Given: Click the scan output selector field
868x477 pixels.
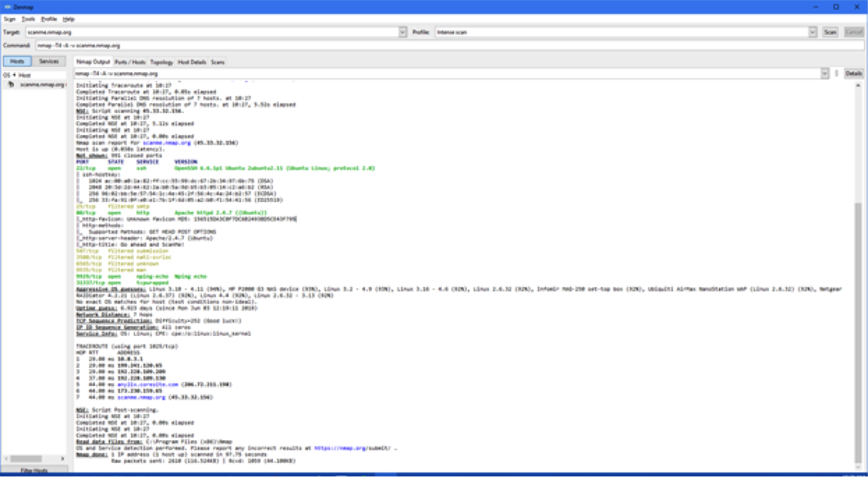Looking at the screenshot, I should click(x=447, y=74).
